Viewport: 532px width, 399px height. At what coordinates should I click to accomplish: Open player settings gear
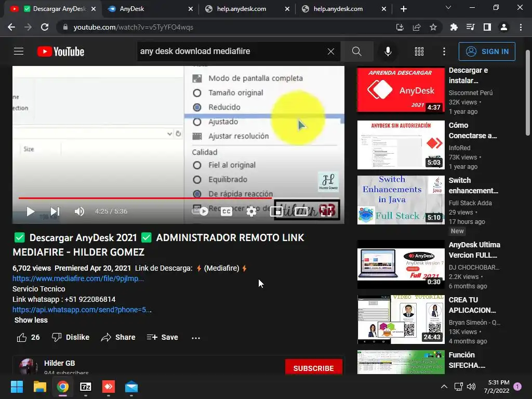pyautogui.click(x=251, y=211)
